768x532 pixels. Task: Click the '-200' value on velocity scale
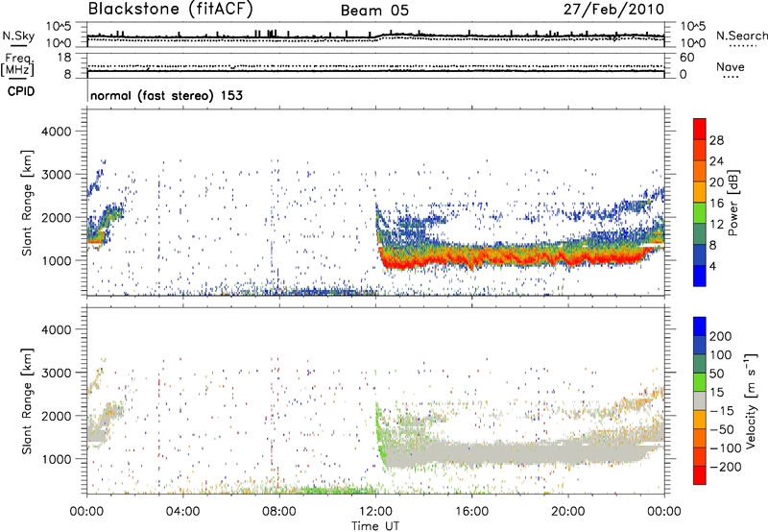725,467
